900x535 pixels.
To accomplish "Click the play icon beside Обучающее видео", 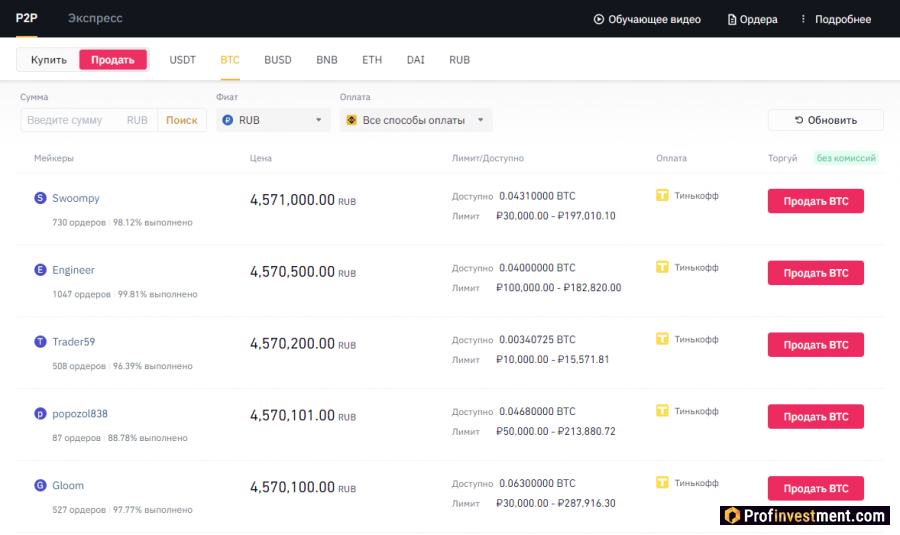I will [599, 19].
